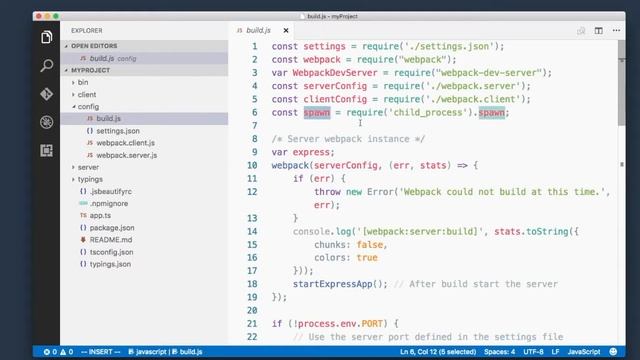This screenshot has width=640, height=360.
Task: Open build.js under Open Editors
Action: (x=144, y=58)
